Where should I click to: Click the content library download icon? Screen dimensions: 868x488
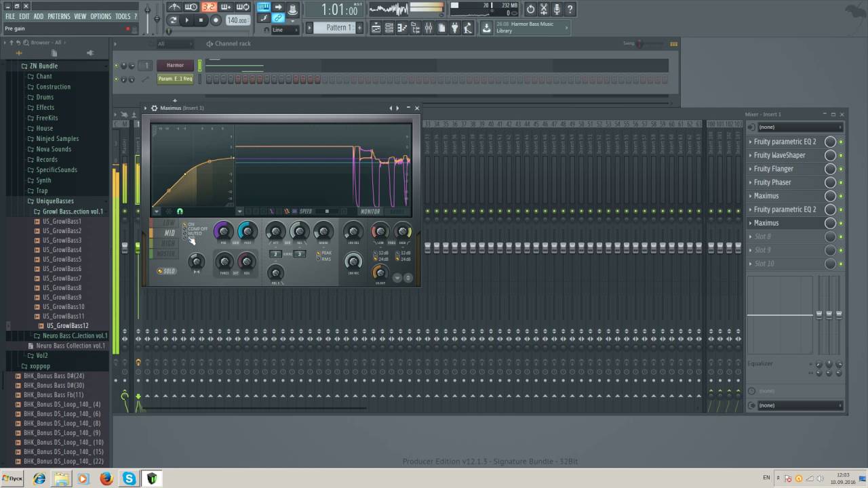486,28
